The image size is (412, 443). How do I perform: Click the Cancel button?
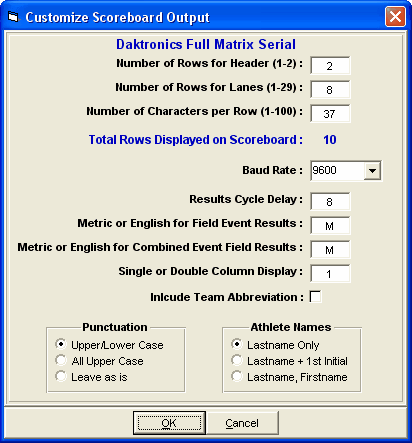point(242,423)
